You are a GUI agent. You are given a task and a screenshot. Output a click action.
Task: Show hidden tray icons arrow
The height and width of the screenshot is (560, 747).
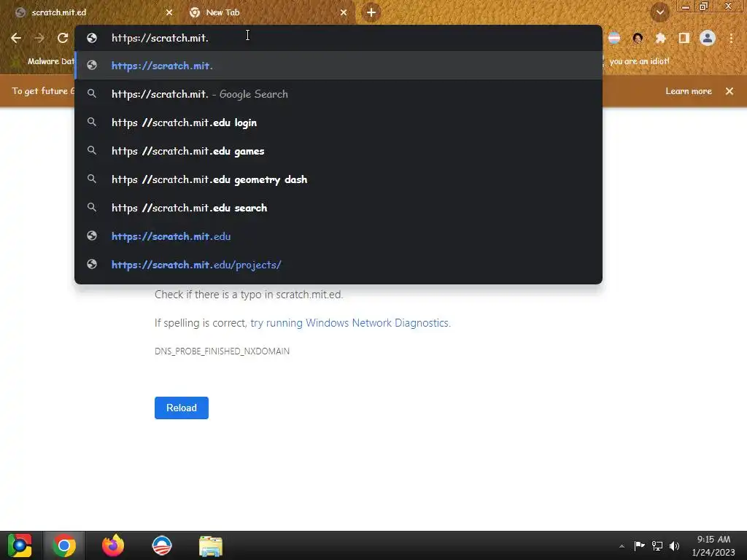pos(622,546)
